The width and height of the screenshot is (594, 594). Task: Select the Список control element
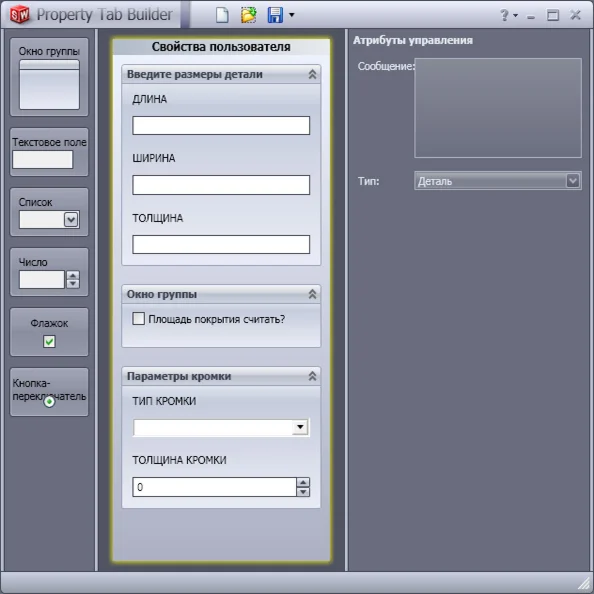[49, 212]
